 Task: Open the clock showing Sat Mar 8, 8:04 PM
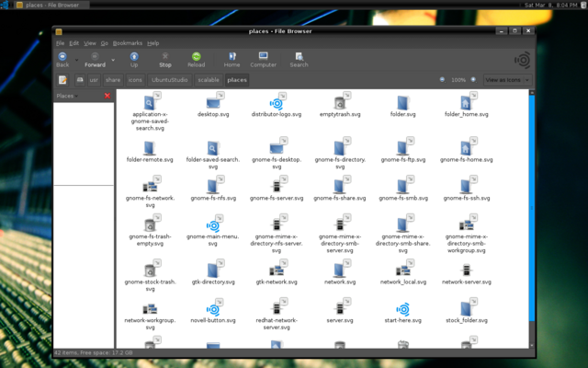tap(551, 5)
